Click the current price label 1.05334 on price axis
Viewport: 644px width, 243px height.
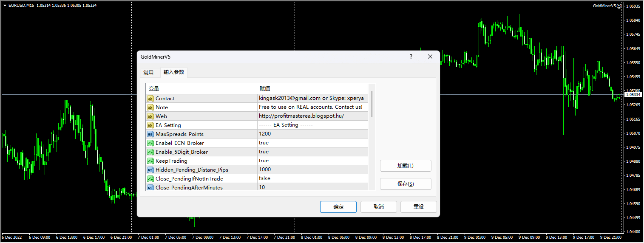click(633, 94)
